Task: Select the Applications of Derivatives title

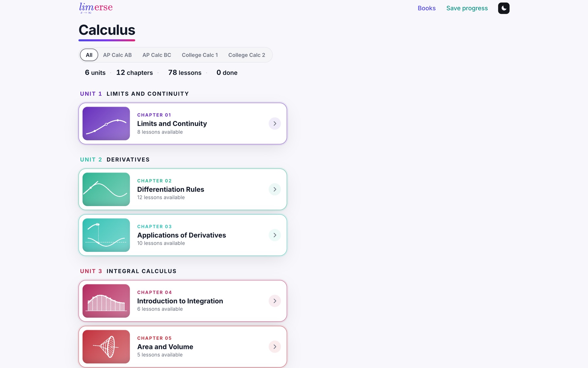Action: point(181,235)
